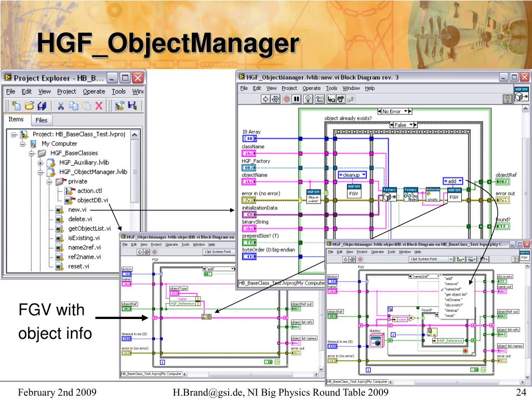Click prependSize? (T) boolean control terminal
Viewport: 532px width, 399px height.
[249, 243]
